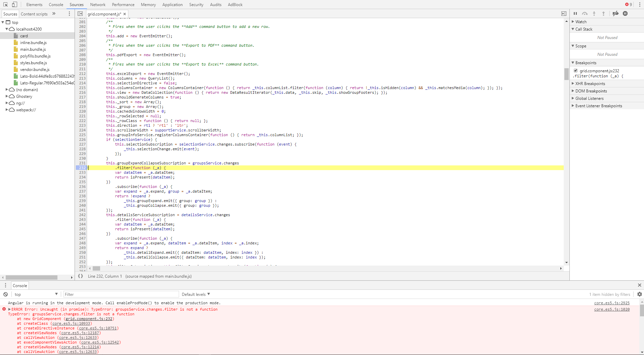Image resolution: width=644 pixels, height=355 pixels.
Task: Click the Deactivate breakpoints icon
Action: (x=616, y=13)
